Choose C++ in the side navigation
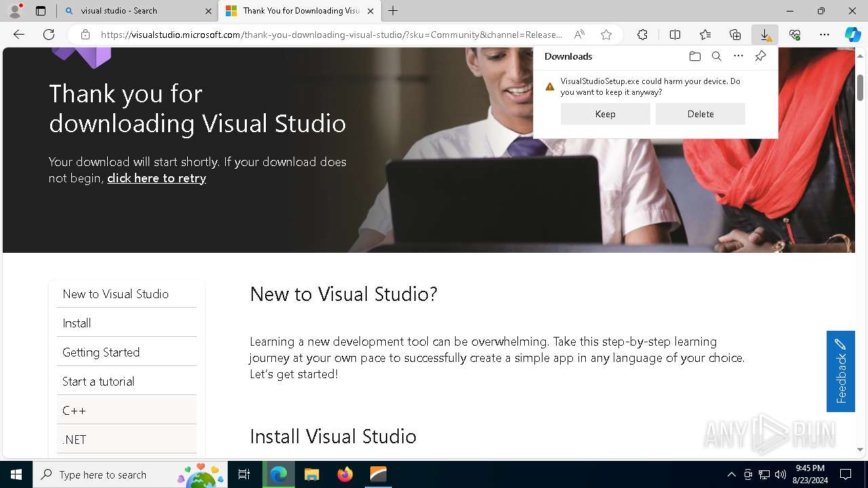The height and width of the screenshot is (488, 868). 127,411
